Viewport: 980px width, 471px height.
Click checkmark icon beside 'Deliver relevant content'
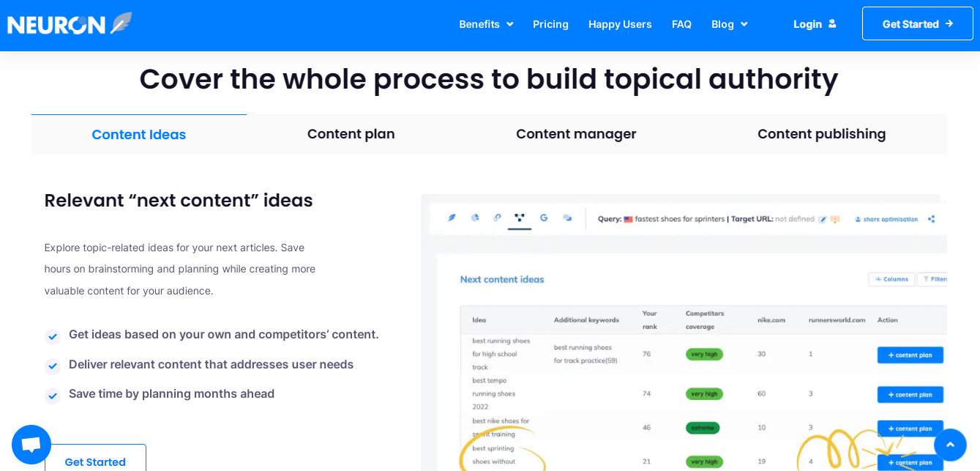click(x=53, y=366)
